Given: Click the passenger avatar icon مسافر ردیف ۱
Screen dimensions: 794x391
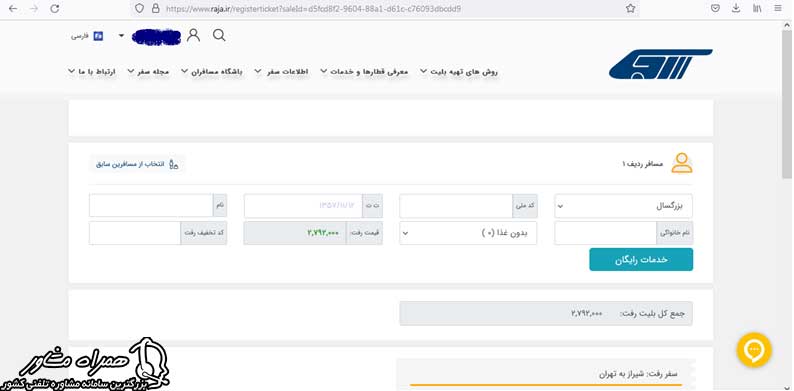Looking at the screenshot, I should click(682, 163).
